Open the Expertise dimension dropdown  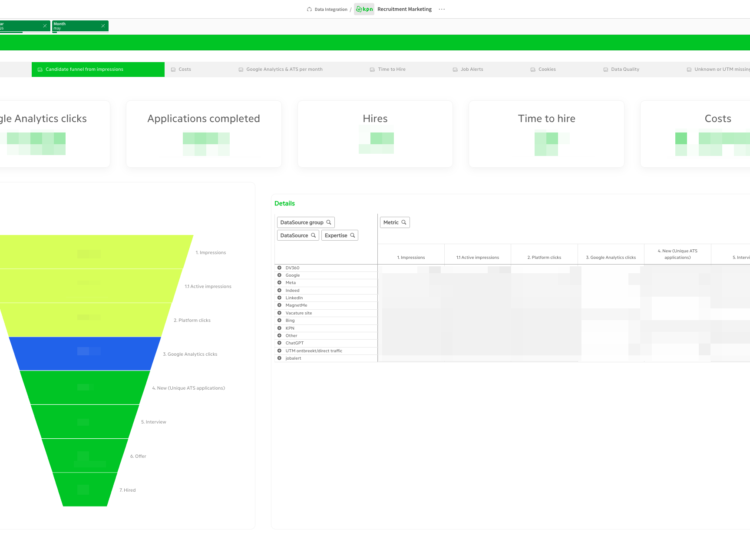tap(340, 235)
